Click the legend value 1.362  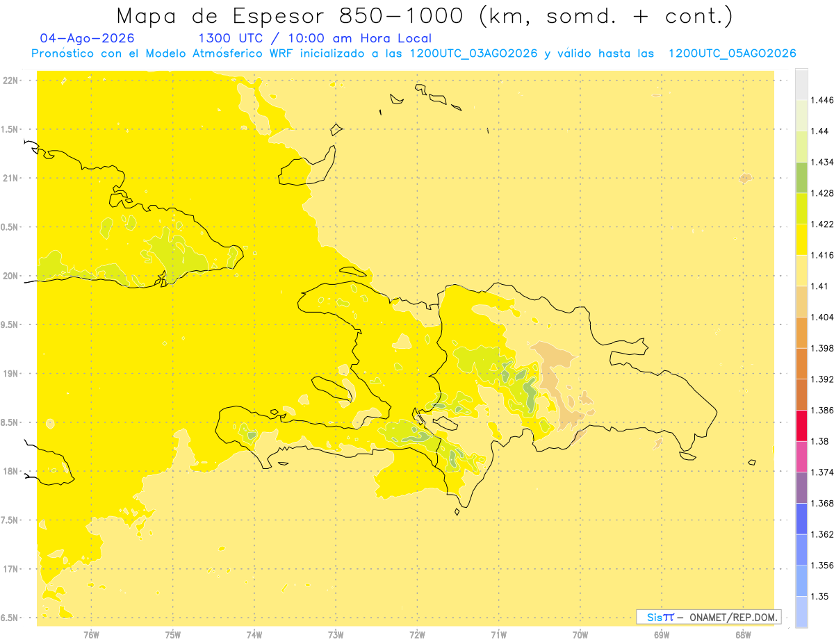[821, 534]
